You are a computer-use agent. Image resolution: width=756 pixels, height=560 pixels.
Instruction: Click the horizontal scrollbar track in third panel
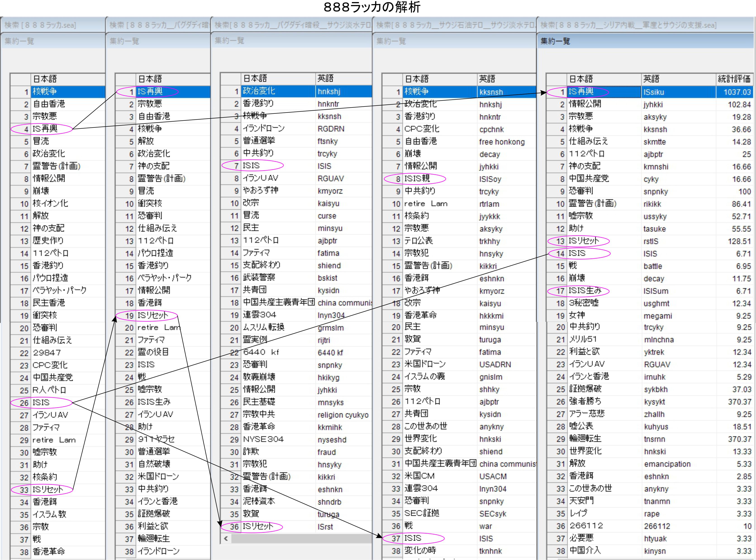pos(302,538)
